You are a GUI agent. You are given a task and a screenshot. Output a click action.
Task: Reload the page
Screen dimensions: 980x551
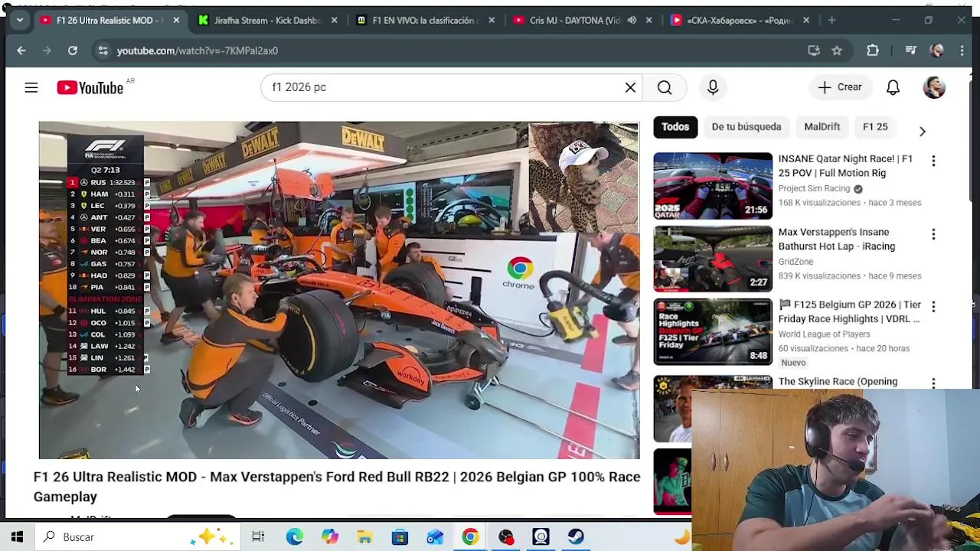(x=72, y=51)
